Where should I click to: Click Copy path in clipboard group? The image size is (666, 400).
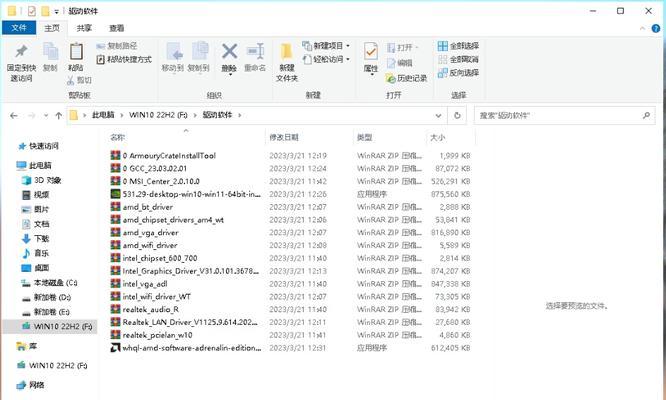click(x=117, y=46)
